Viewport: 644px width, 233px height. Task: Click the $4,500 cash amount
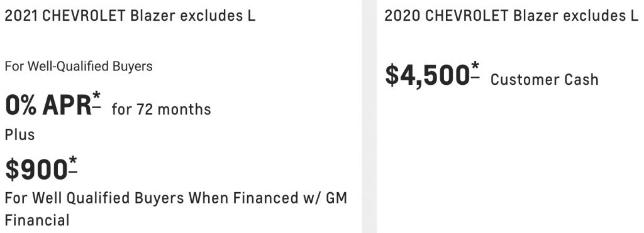427,75
